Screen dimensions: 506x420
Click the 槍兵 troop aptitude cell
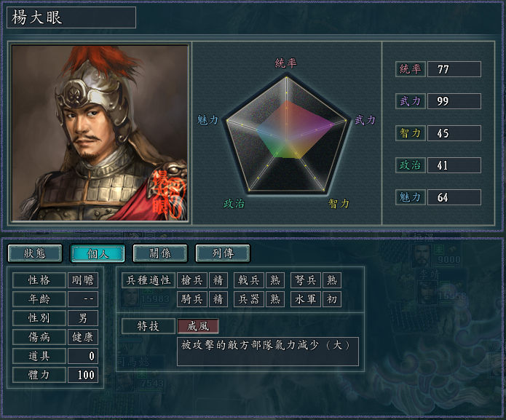point(193,280)
